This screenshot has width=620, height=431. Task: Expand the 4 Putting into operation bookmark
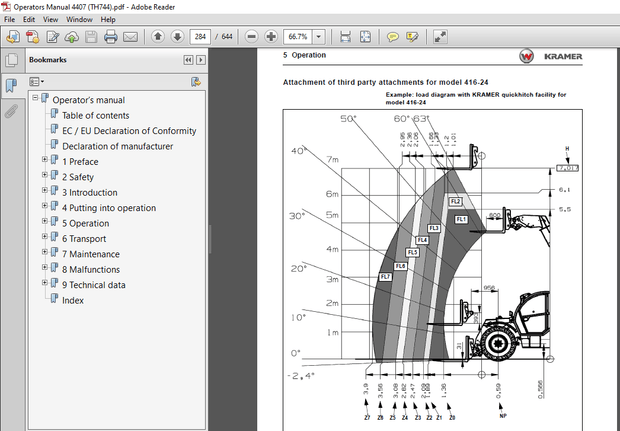click(45, 206)
